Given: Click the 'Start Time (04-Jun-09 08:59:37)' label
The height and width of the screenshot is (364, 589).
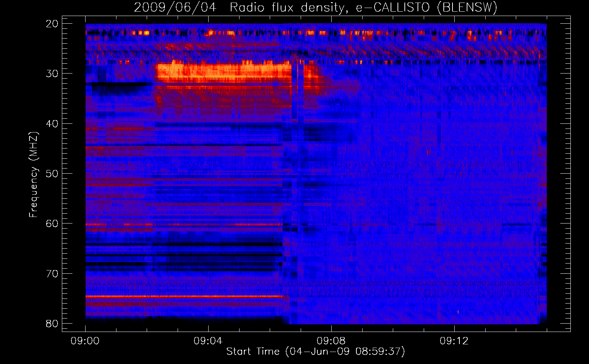Looking at the screenshot, I should 316,351.
